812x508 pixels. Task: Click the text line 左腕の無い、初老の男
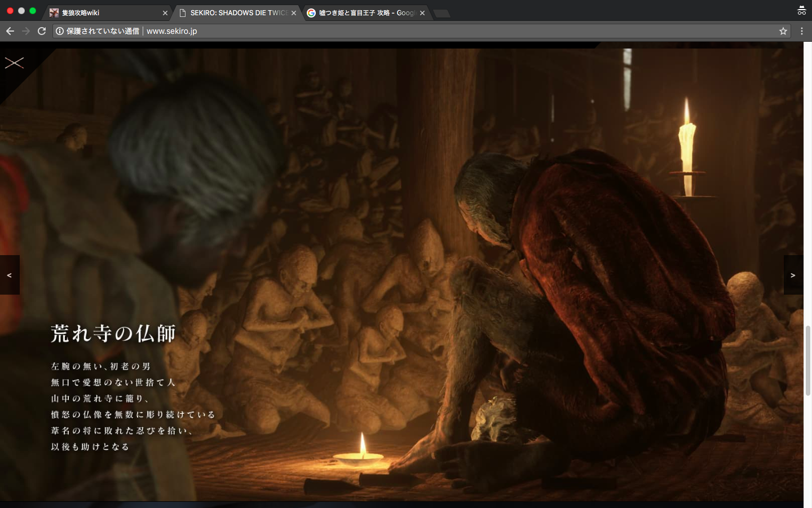pyautogui.click(x=101, y=366)
